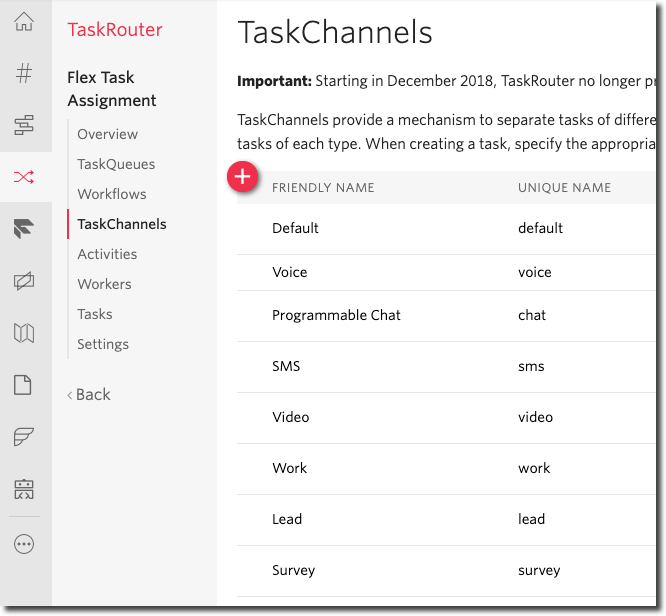Click the unique name 'lead' cell
This screenshot has width=666, height=616.
(x=531, y=520)
